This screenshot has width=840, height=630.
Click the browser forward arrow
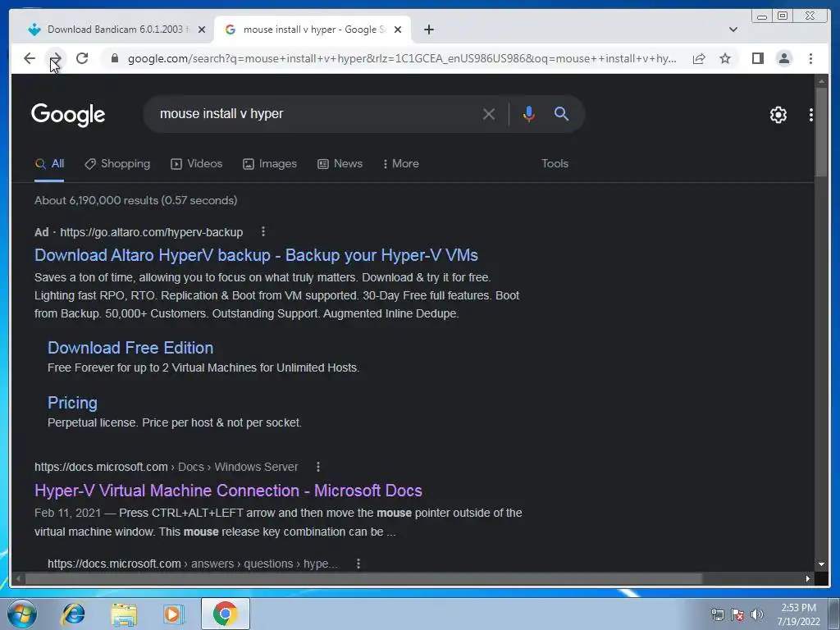[x=55, y=58]
